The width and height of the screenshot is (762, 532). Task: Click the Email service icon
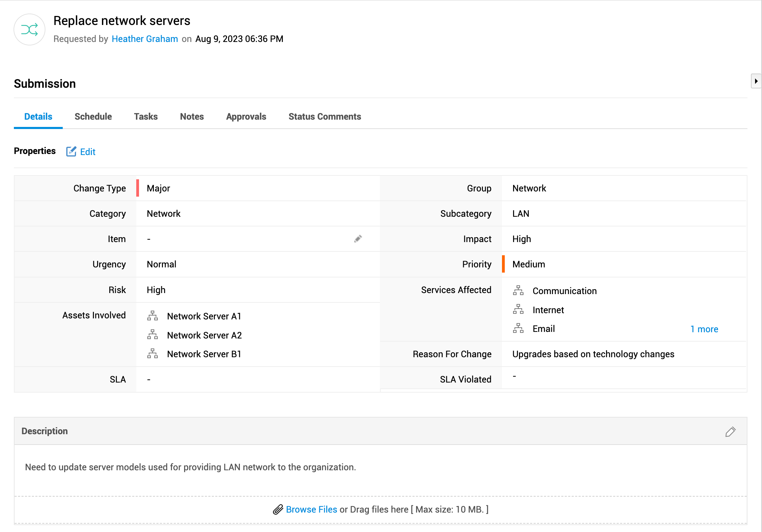point(518,328)
